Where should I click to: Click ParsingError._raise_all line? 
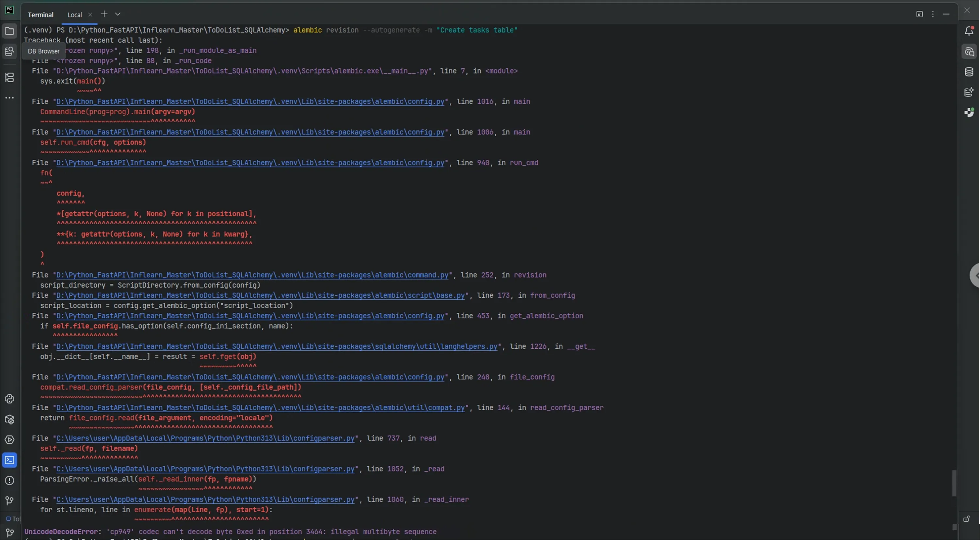click(x=148, y=479)
